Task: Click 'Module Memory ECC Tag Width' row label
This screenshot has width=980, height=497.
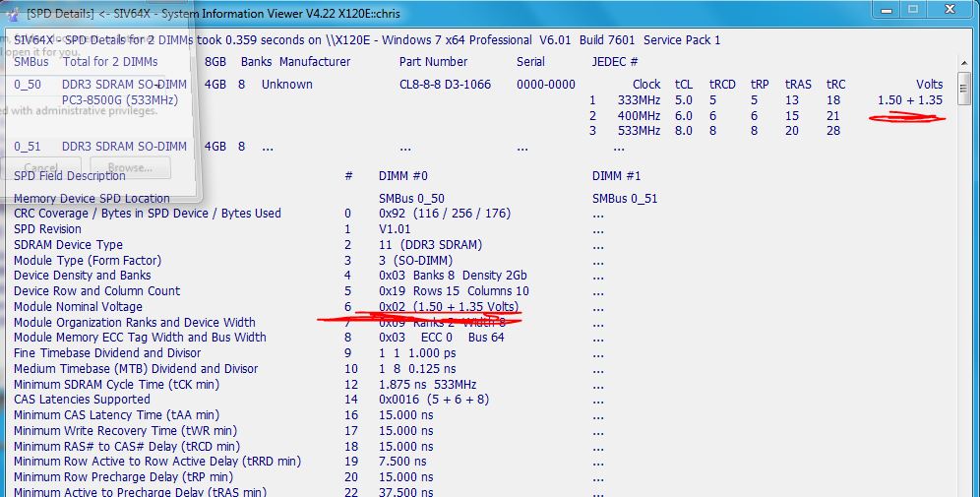Action: pos(140,338)
